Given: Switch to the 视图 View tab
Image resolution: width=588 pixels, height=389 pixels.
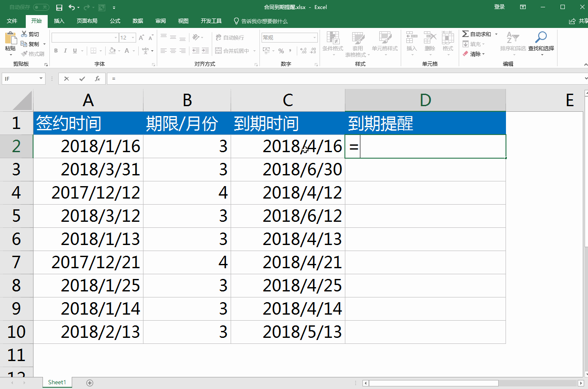Looking at the screenshot, I should point(183,21).
